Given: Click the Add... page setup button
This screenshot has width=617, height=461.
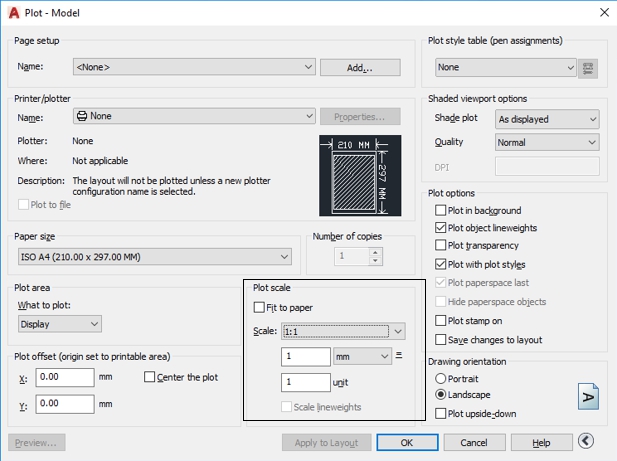Looking at the screenshot, I should 360,68.
